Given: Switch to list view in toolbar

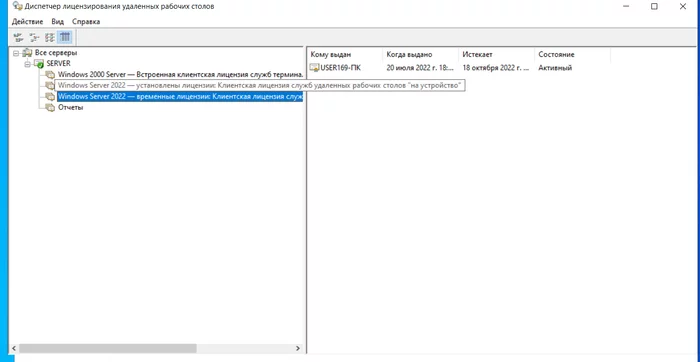Looking at the screenshot, I should [x=50, y=37].
